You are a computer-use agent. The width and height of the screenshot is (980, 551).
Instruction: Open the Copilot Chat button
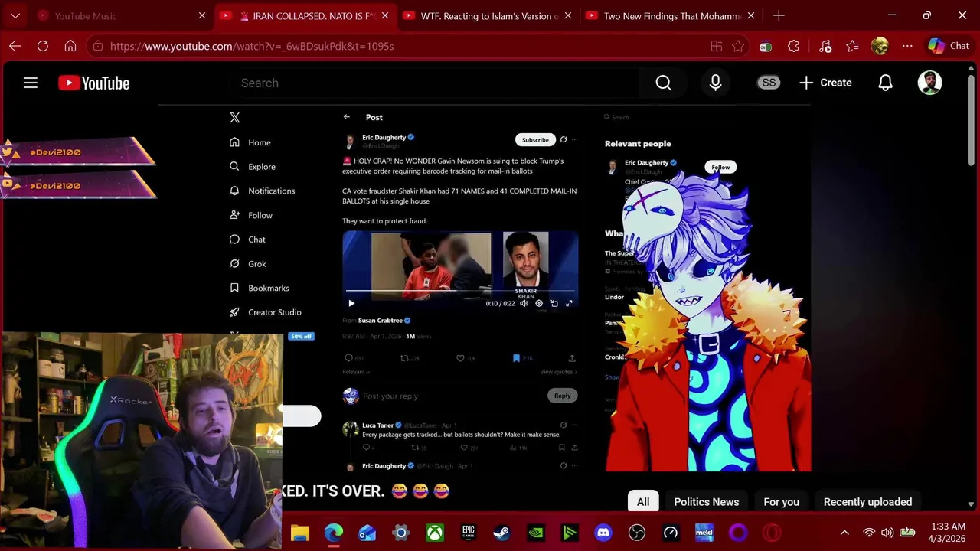[949, 46]
